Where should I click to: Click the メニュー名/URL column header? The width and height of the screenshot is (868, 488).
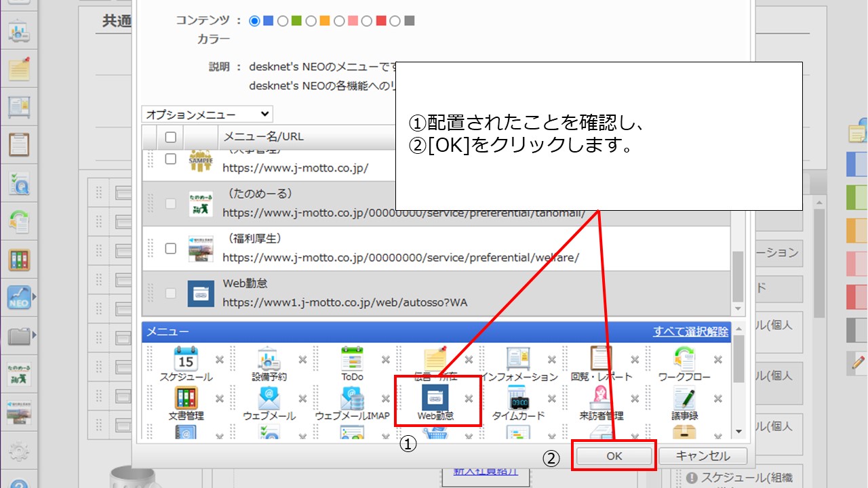coord(264,137)
